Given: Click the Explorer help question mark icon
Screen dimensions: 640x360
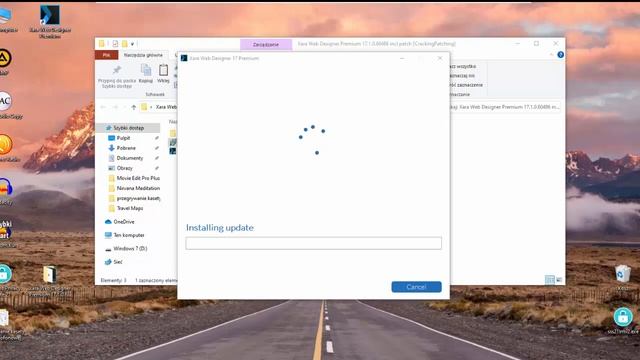Looking at the screenshot, I should 560,55.
